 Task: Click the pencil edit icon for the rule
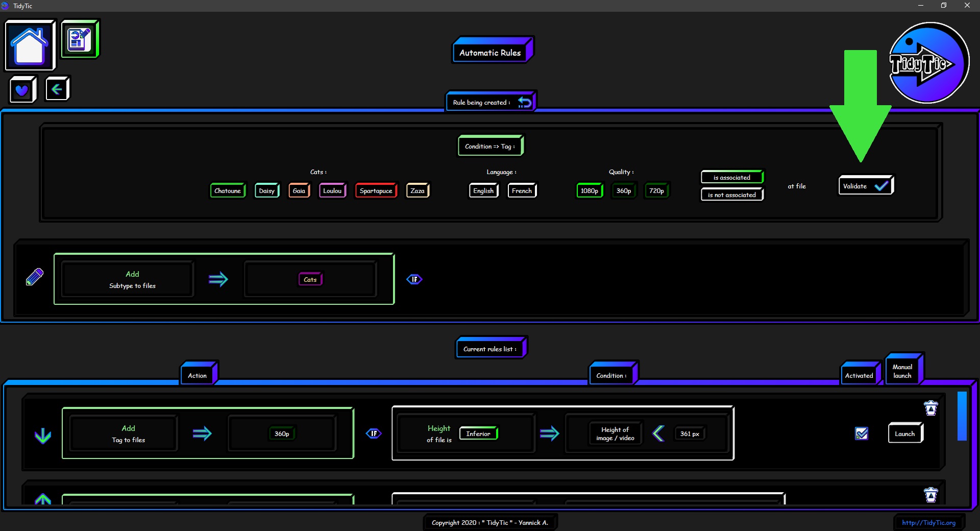pyautogui.click(x=35, y=277)
